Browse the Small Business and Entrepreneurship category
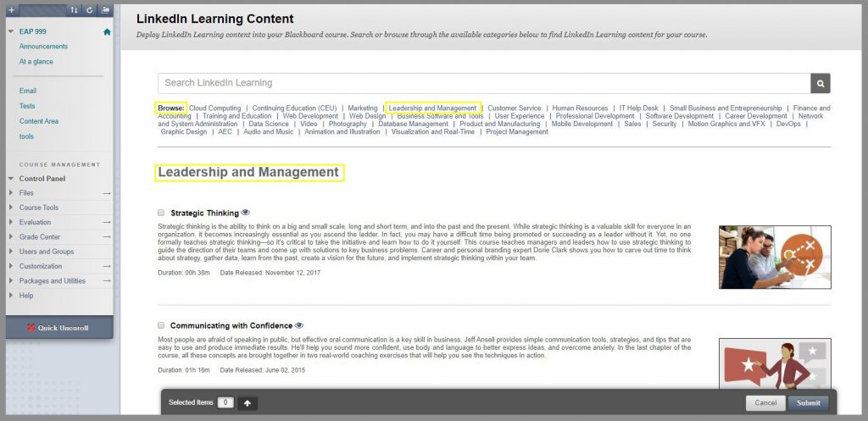Viewport: 868px width, 421px height. [726, 108]
